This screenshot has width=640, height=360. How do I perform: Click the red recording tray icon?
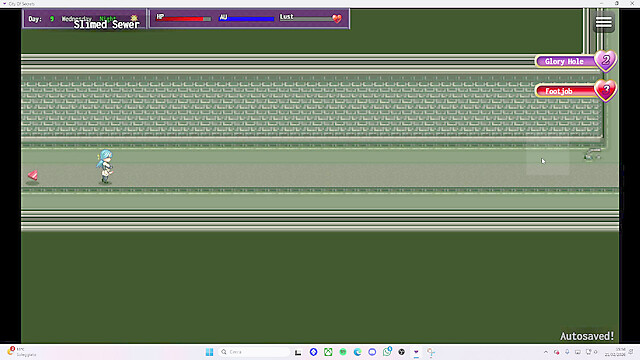(x=556, y=352)
